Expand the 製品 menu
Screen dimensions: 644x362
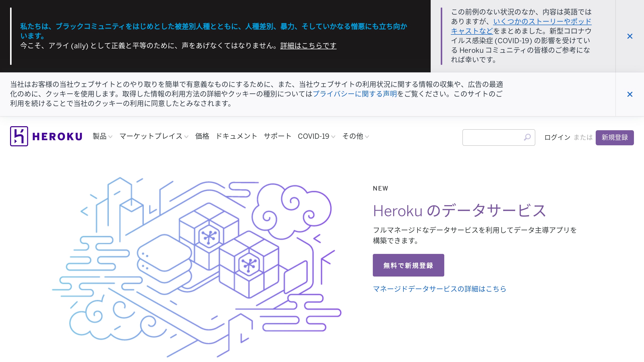(102, 136)
